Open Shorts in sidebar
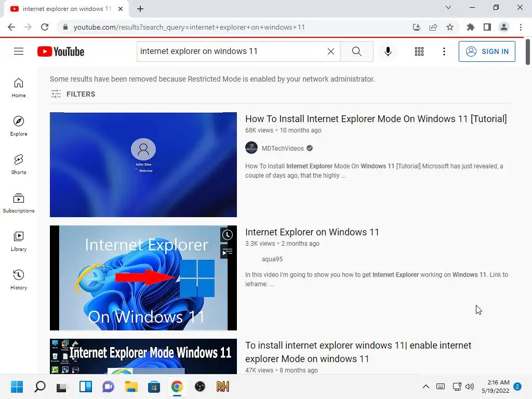 click(19, 164)
